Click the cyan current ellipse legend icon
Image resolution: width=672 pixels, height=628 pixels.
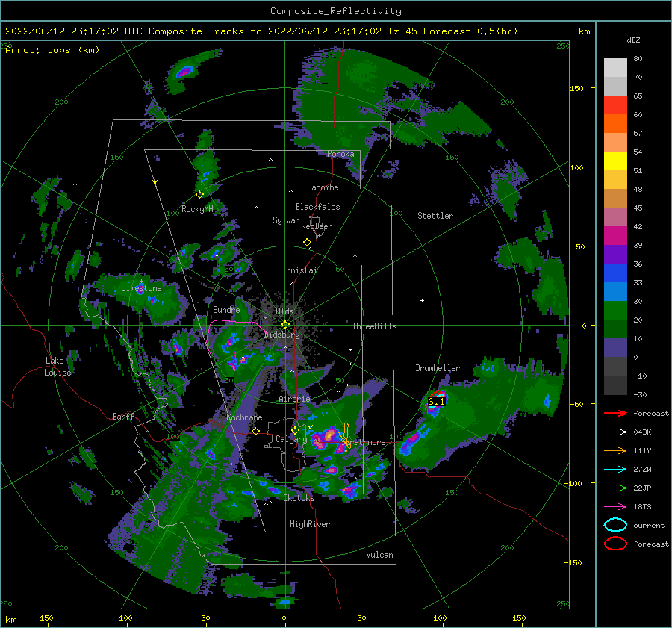tap(615, 525)
